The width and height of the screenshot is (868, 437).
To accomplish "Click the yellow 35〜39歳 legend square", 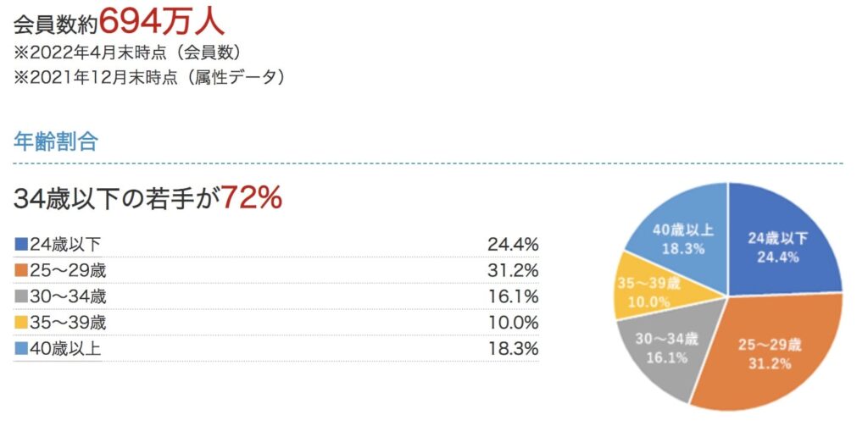I will [x=21, y=323].
